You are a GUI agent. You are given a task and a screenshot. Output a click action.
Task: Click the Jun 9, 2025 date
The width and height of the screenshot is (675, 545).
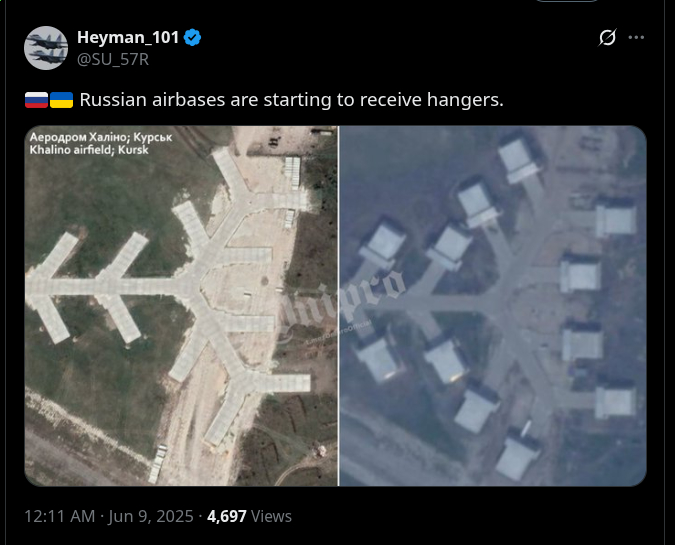click(x=151, y=516)
